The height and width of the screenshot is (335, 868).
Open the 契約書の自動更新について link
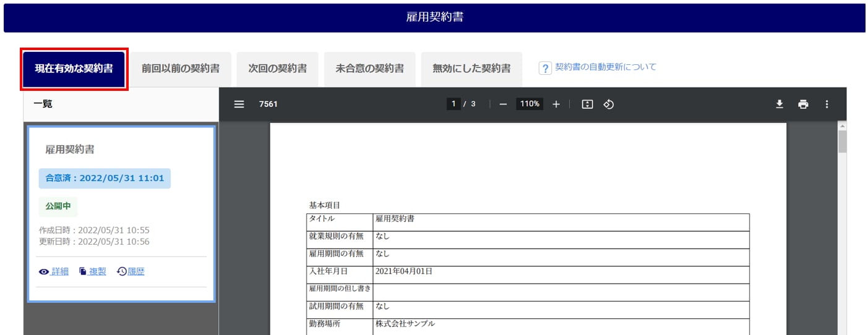pos(605,67)
